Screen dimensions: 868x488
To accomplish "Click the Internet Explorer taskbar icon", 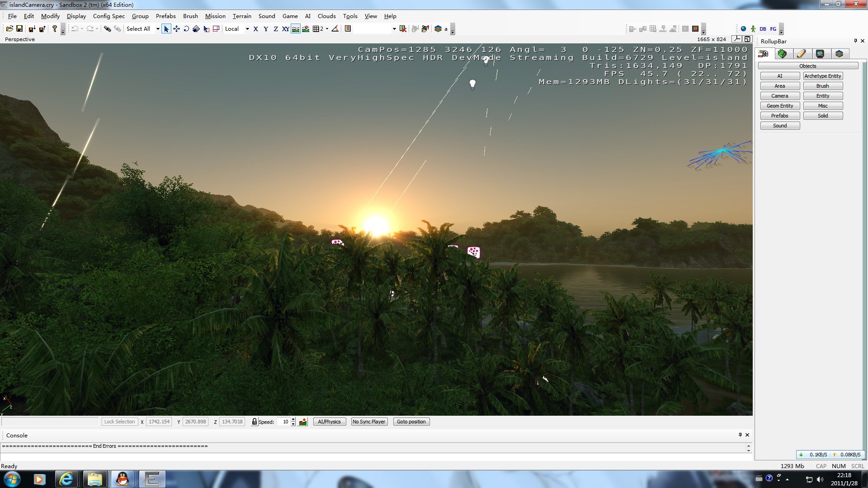I will (66, 479).
